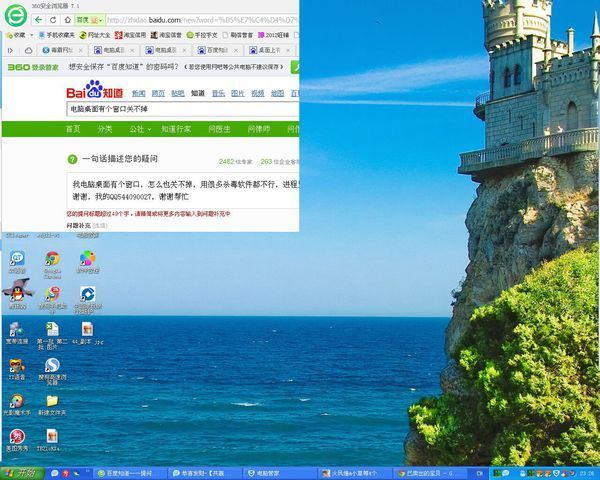Click the tab-bar sidebar toggle arrow icon
The width and height of the screenshot is (600, 480).
pyautogui.click(x=10, y=50)
